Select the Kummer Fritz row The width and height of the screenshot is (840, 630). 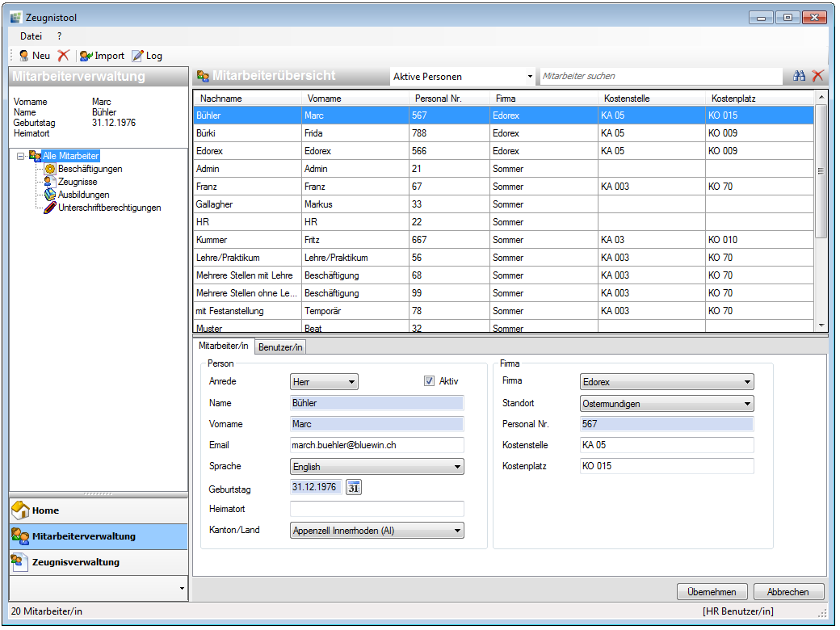point(503,240)
